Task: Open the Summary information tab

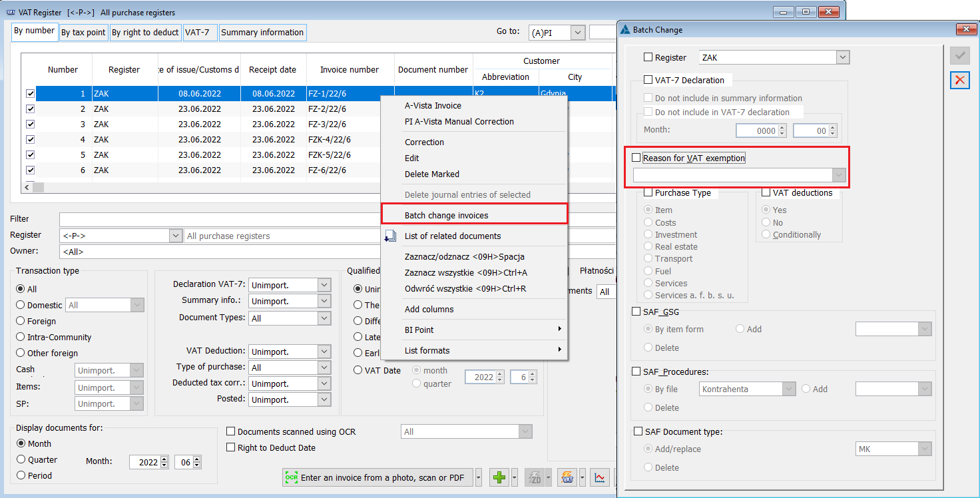Action: pyautogui.click(x=262, y=32)
